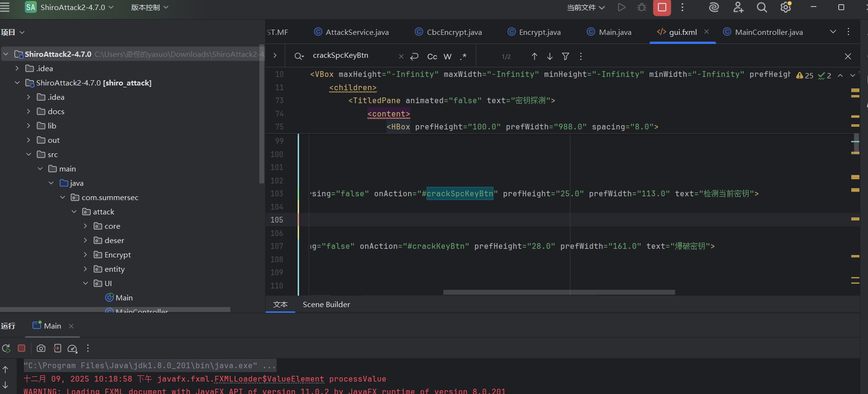This screenshot has height=394, width=868.
Task: Open the IDE settings gear icon
Action: (785, 8)
